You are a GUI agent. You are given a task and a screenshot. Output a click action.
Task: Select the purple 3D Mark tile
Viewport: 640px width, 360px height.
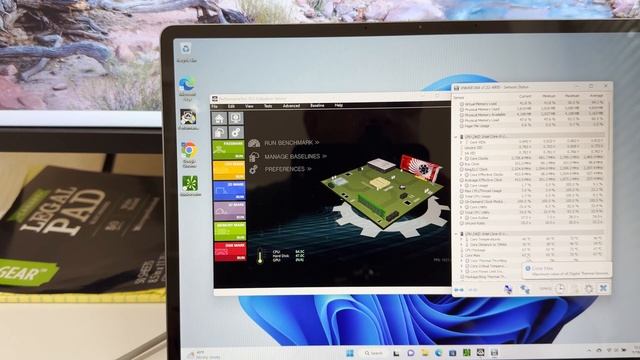coord(229,211)
